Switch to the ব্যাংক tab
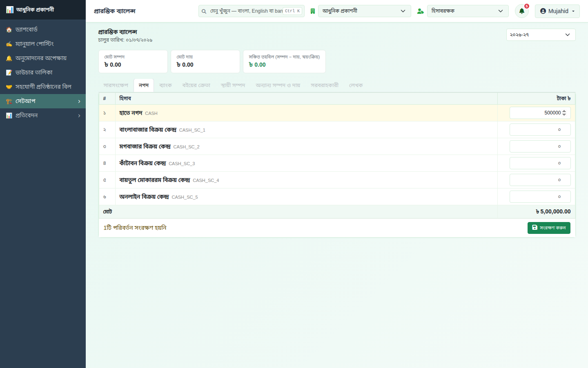588x368 pixels. pyautogui.click(x=165, y=85)
